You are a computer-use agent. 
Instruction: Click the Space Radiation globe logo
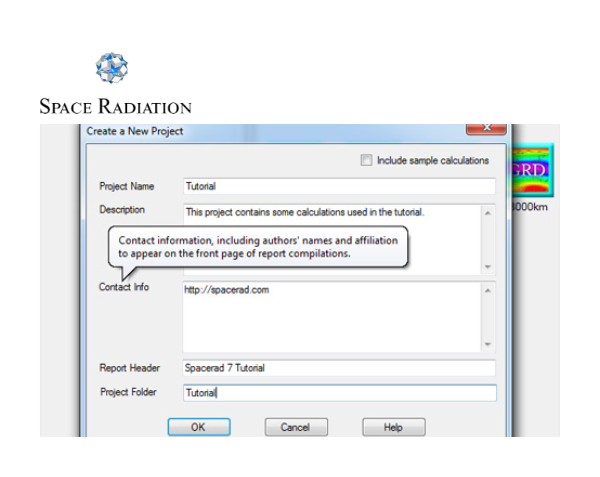(112, 69)
